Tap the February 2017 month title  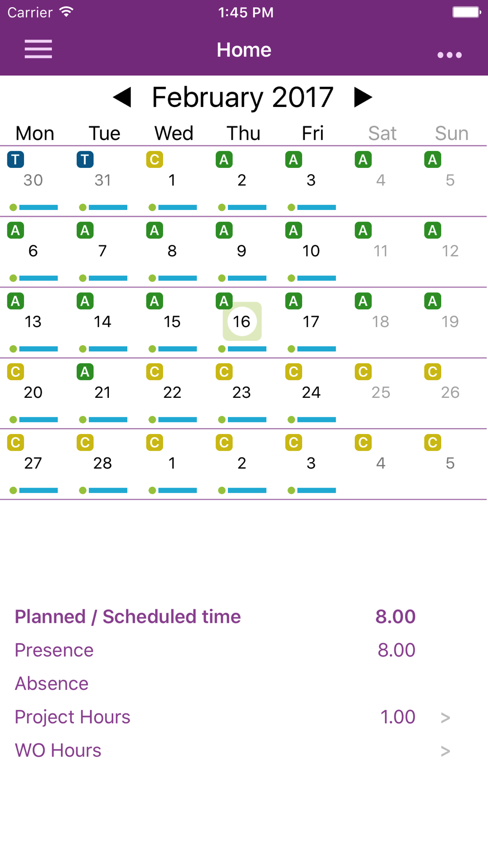pos(243,97)
